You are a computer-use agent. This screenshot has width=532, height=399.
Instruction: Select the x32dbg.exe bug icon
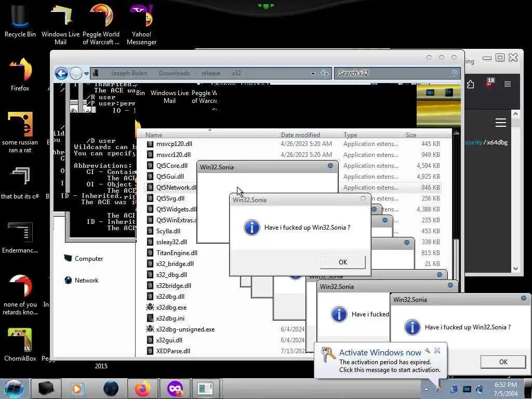click(x=150, y=307)
